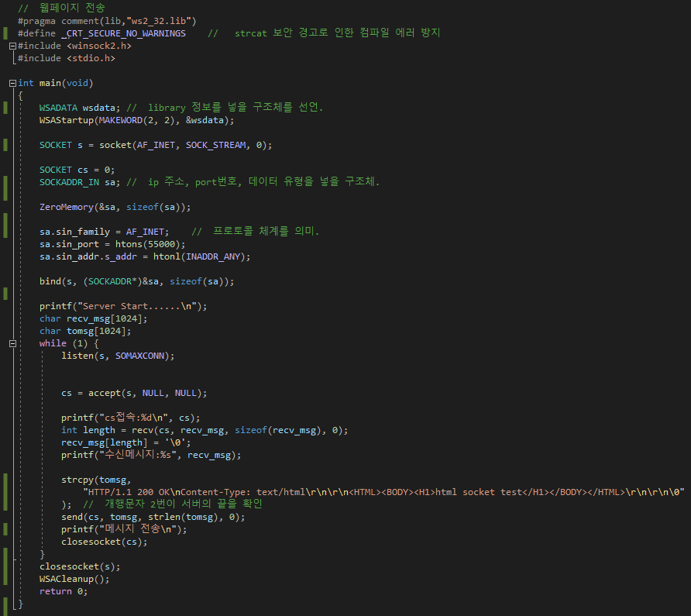Image resolution: width=691 pixels, height=616 pixels.
Task: Click the <winsock2.h> include text
Action: (99, 46)
